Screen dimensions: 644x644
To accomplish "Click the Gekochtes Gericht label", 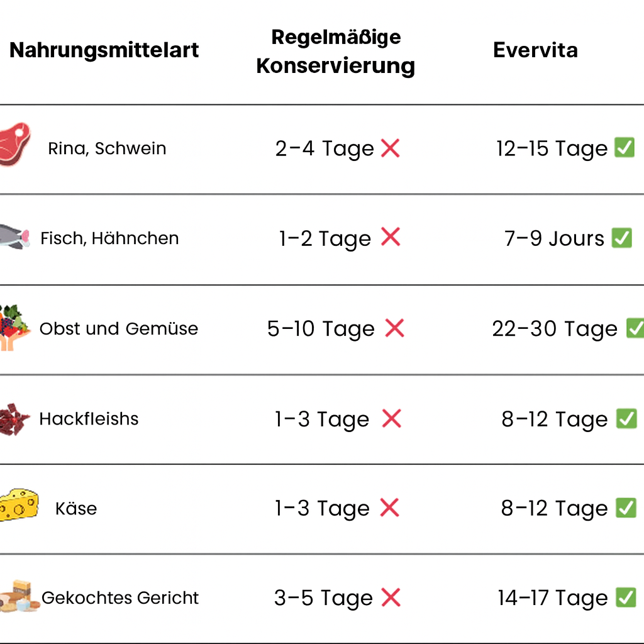I will [x=120, y=597].
